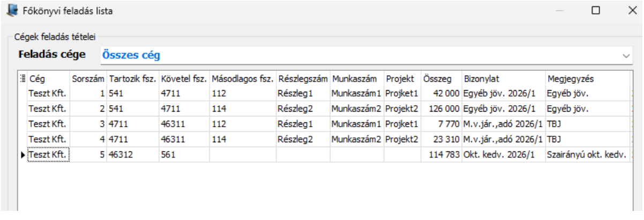Click the Megjegyzés column header
Screen dimensions: 644x220
tap(587, 79)
